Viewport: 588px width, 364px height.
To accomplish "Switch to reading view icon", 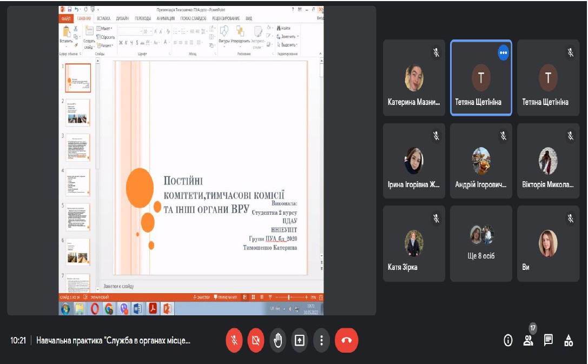I will pyautogui.click(x=262, y=297).
